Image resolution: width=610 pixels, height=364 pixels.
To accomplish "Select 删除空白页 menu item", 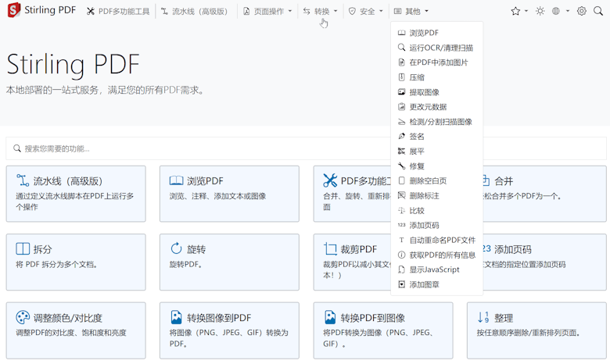I will point(437,181).
